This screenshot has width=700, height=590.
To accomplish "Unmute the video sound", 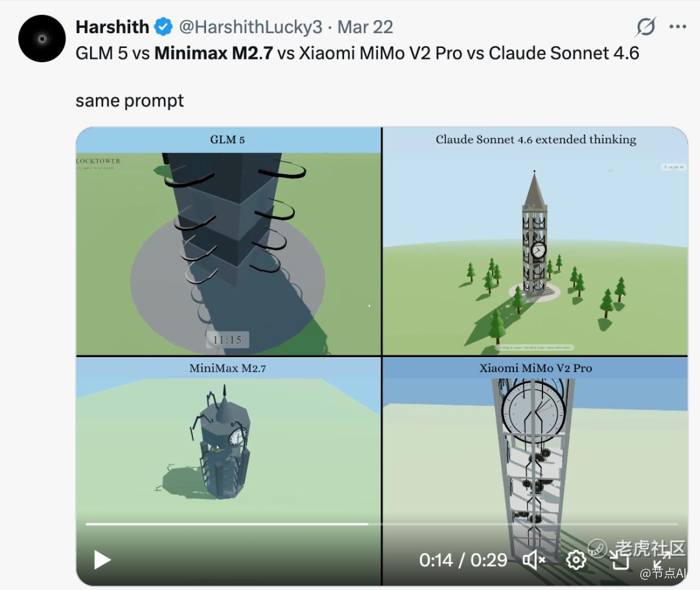I will coord(534,560).
